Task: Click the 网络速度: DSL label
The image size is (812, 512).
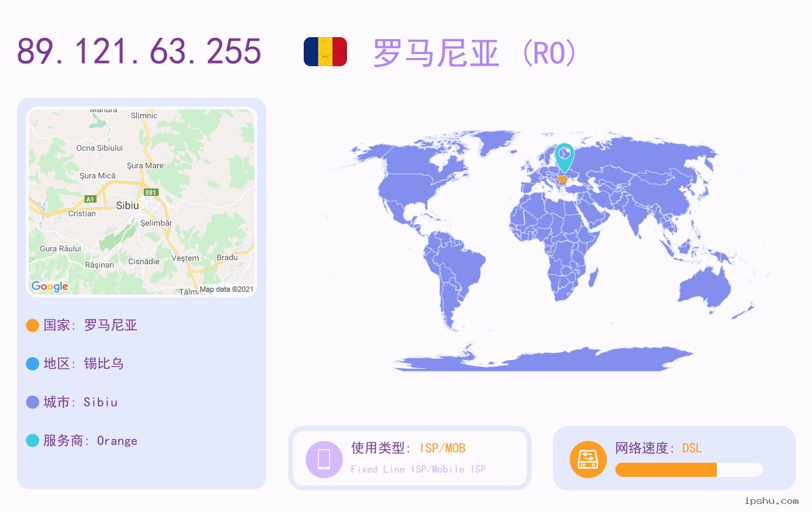Action: [659, 448]
